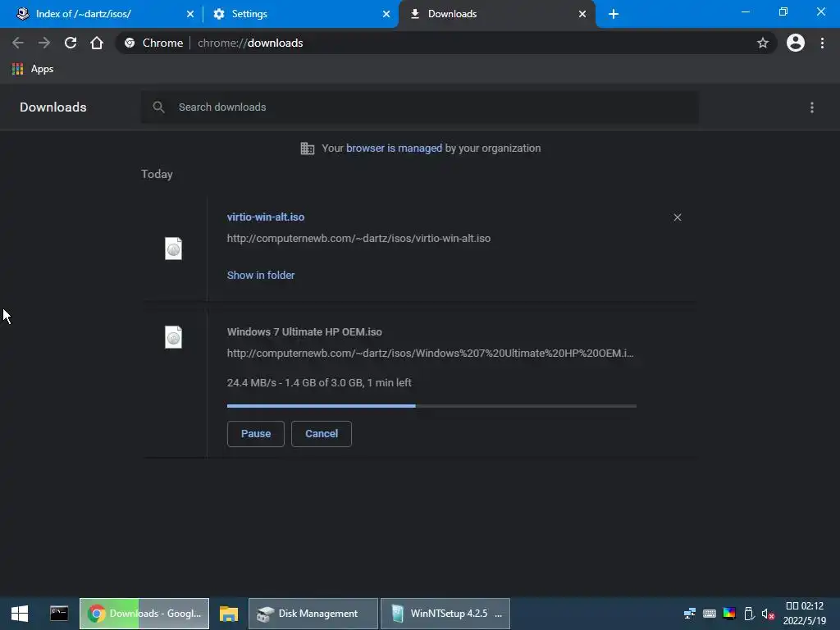Go back using the browser back arrow
The height and width of the screenshot is (630, 840).
(x=18, y=43)
